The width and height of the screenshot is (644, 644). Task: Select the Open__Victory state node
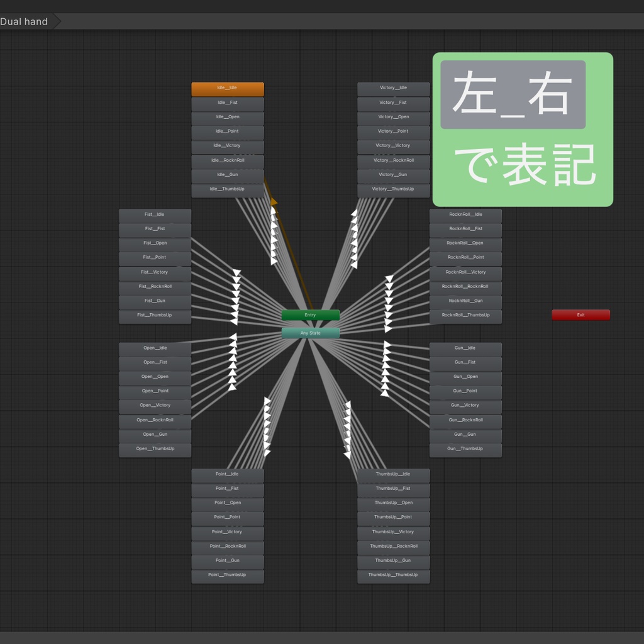click(x=155, y=407)
